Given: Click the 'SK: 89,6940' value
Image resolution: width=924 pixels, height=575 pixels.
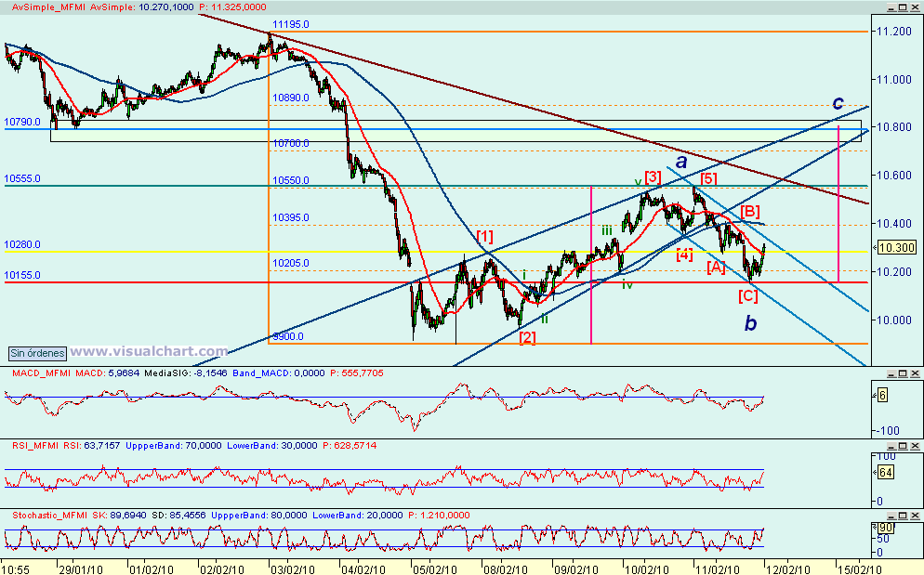Looking at the screenshot, I should tap(118, 516).
